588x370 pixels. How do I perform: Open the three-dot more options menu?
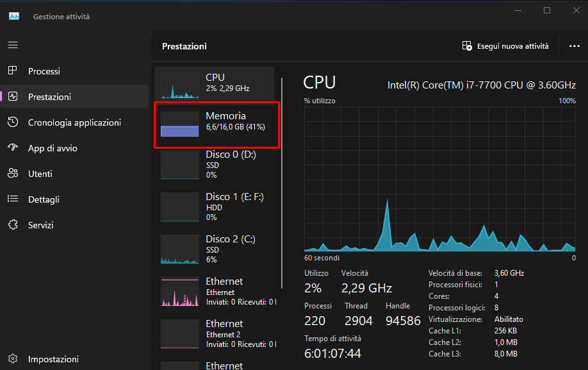(x=574, y=46)
